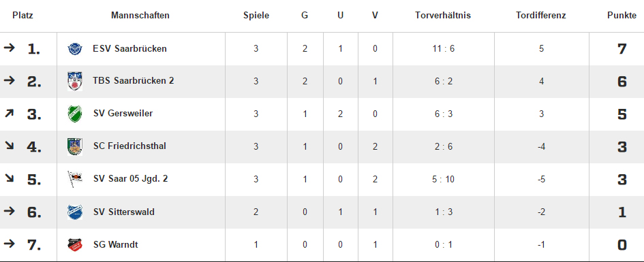Click the Spiele column header
644x262 pixels.
(256, 16)
